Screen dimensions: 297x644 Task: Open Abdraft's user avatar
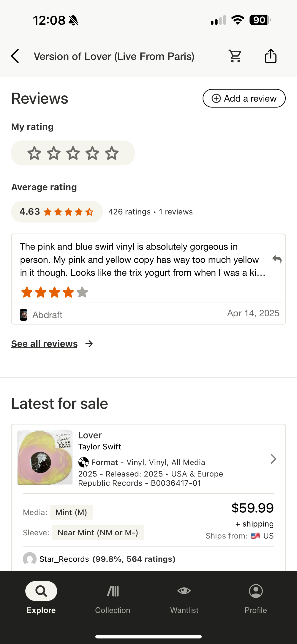tap(23, 315)
